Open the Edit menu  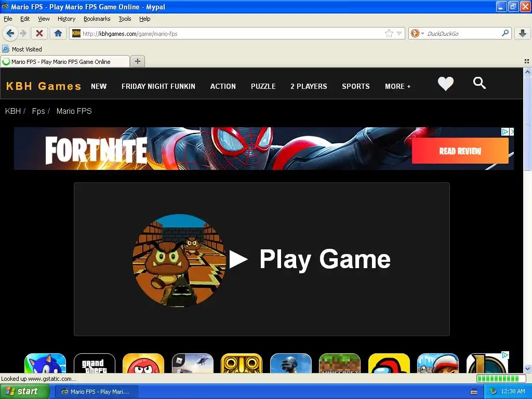pos(25,19)
